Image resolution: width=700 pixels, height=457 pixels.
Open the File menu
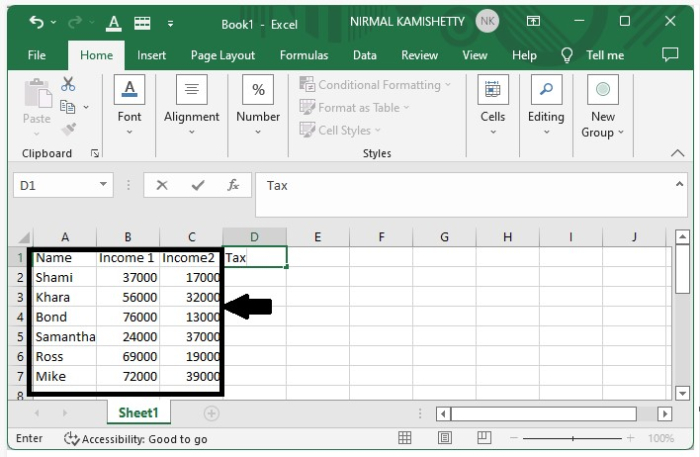(37, 55)
